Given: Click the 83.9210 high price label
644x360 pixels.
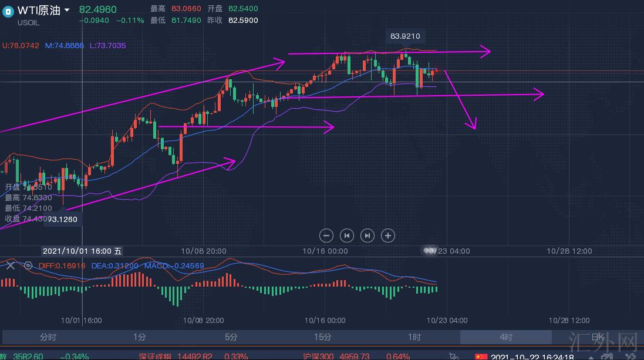Looking at the screenshot, I should coord(405,36).
